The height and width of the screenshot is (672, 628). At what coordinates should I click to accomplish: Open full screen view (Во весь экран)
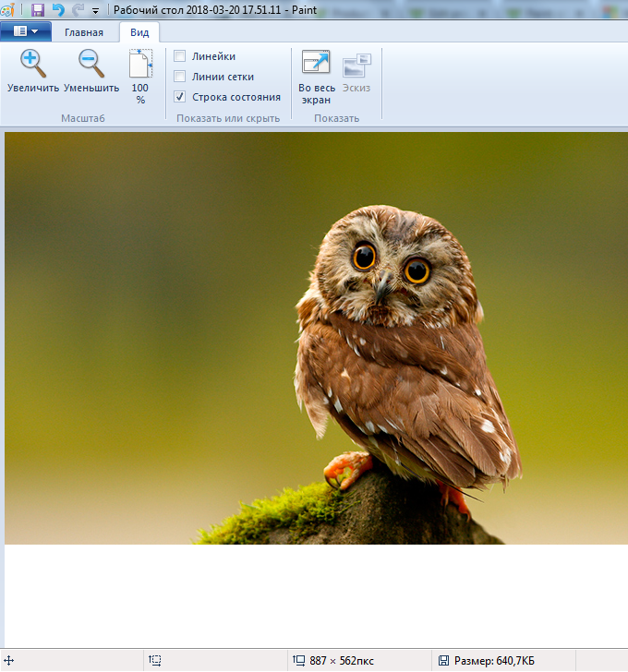(x=316, y=65)
